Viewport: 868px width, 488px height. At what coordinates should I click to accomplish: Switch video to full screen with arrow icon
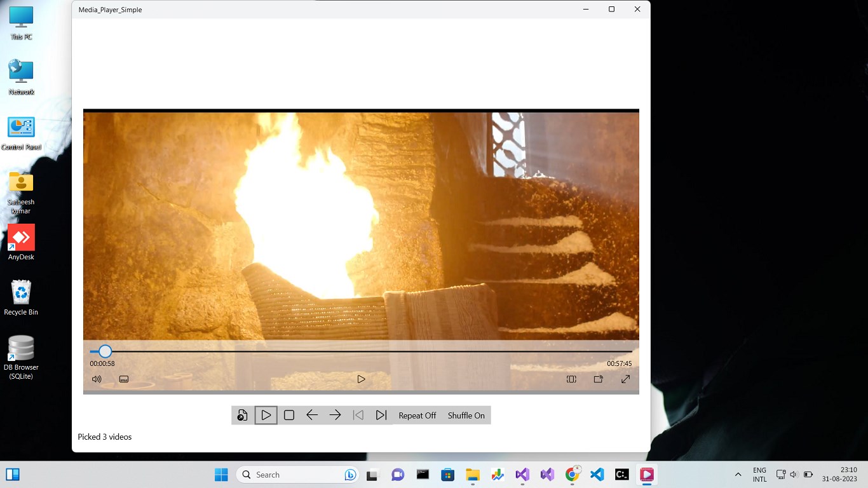625,379
